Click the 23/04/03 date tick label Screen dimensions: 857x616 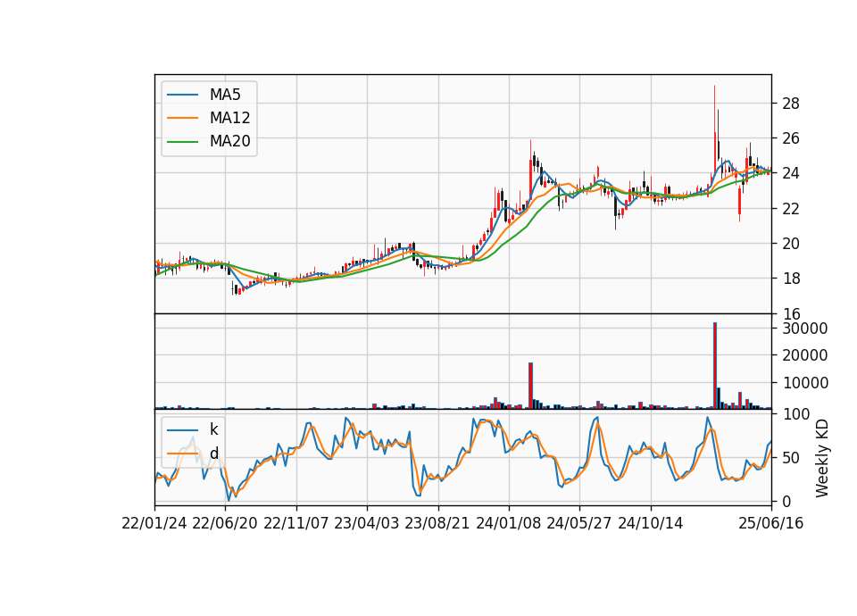pos(367,524)
